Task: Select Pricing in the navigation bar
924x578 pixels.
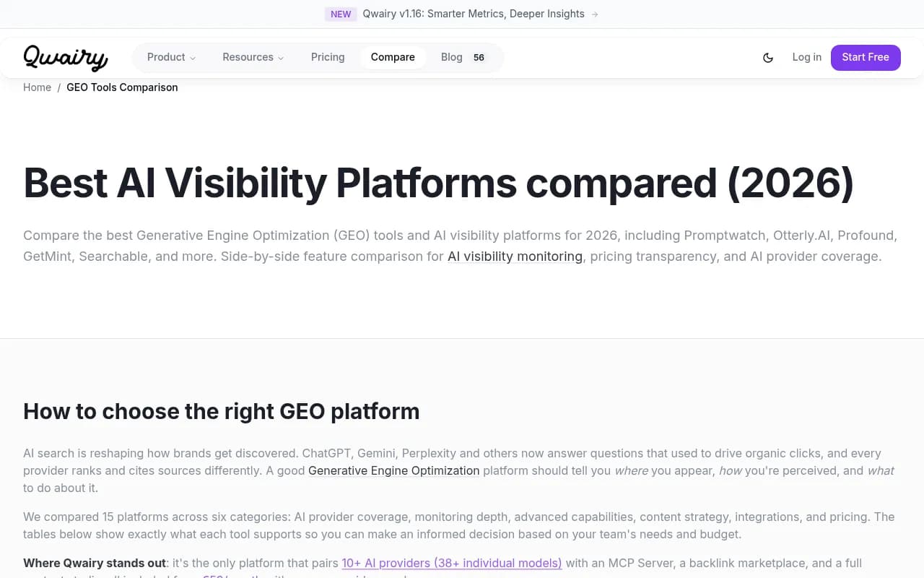Action: [x=328, y=57]
